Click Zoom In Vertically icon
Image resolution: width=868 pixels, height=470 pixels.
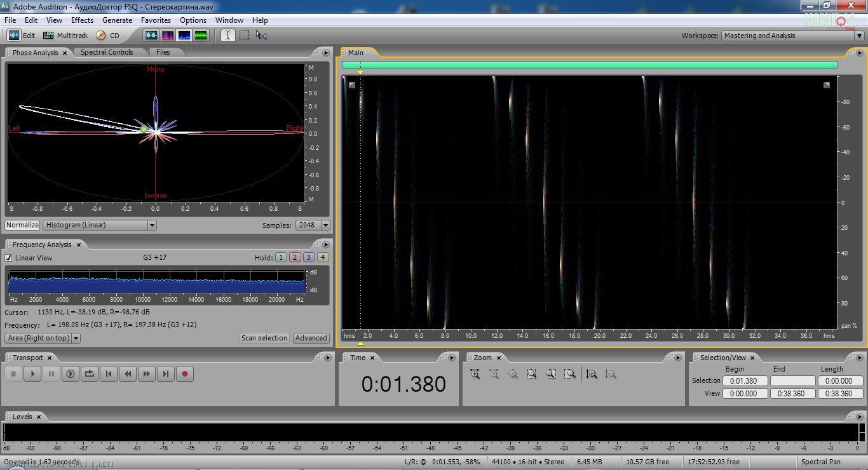click(592, 374)
